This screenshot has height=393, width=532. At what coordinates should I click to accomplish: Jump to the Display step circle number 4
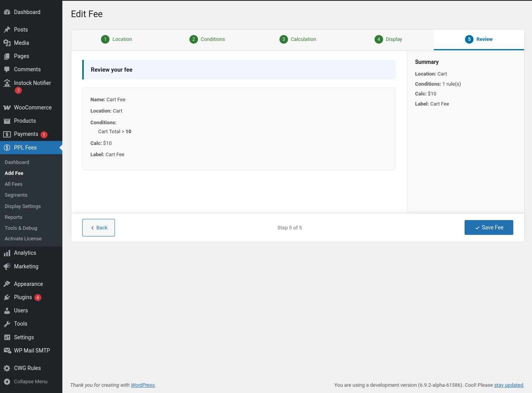click(x=378, y=39)
